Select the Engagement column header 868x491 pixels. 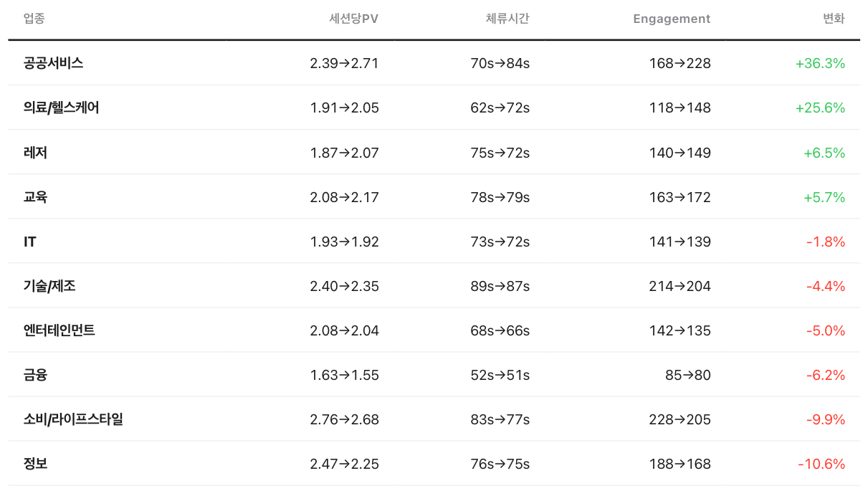click(672, 19)
